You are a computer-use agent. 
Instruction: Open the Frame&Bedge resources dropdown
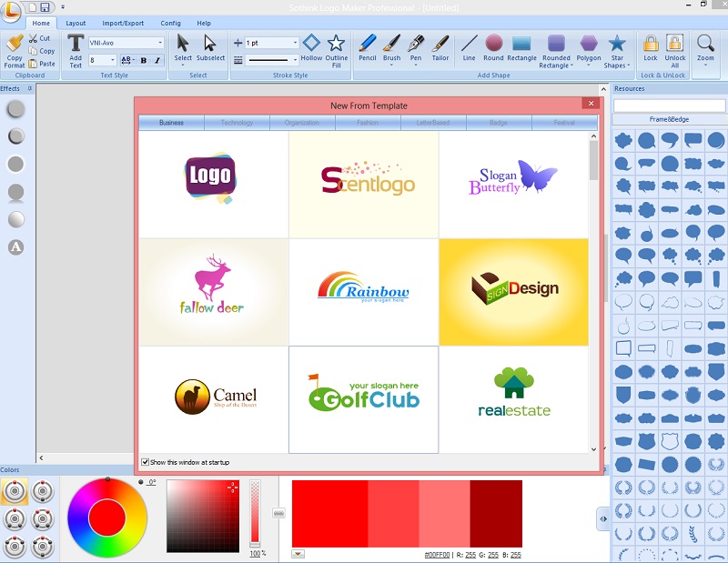coord(668,119)
